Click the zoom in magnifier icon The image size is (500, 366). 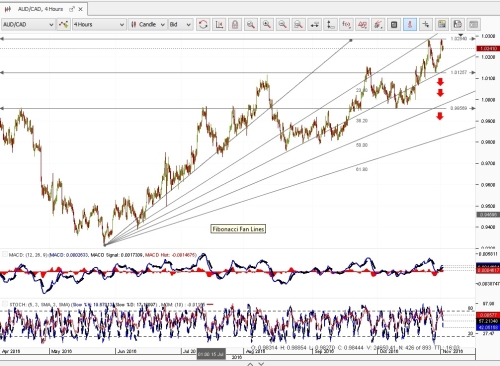(x=267, y=24)
